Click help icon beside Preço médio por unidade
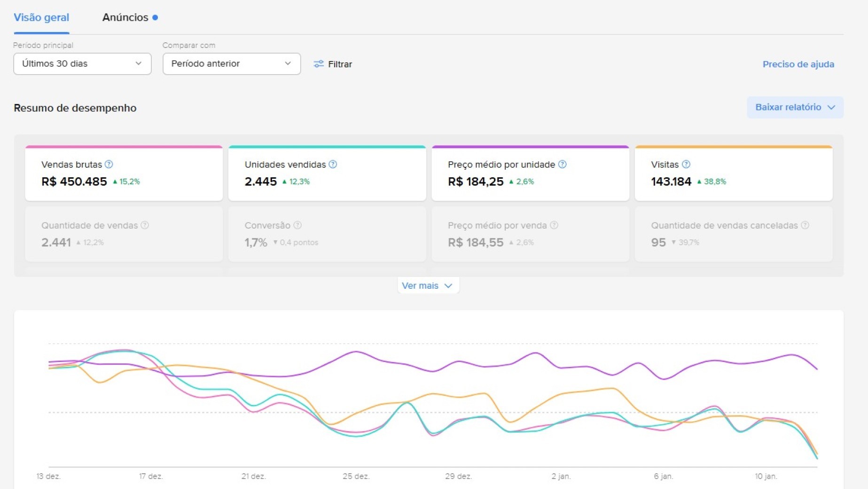868x489 pixels. (562, 164)
